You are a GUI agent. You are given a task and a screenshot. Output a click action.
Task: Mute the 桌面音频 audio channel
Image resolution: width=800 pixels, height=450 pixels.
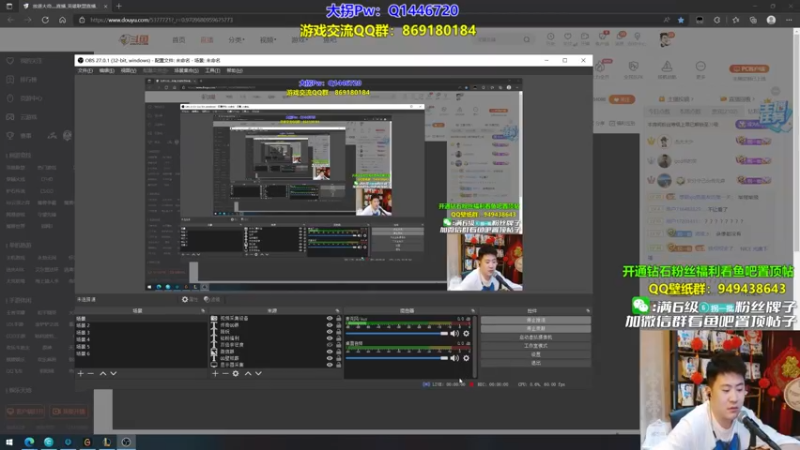(454, 358)
